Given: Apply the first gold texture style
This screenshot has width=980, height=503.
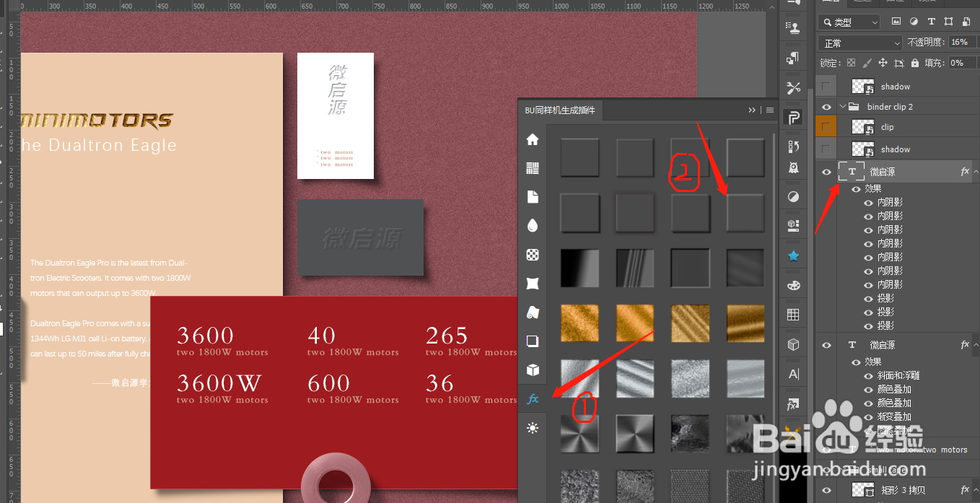Looking at the screenshot, I should pyautogui.click(x=579, y=323).
